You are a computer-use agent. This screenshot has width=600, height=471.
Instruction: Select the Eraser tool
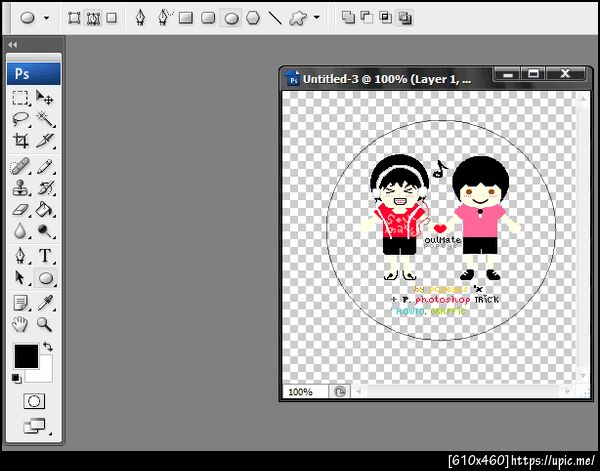click(20, 210)
